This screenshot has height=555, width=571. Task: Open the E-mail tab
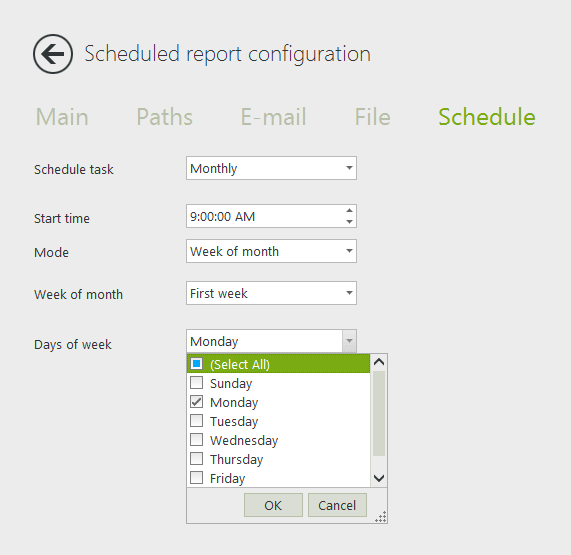click(x=273, y=117)
